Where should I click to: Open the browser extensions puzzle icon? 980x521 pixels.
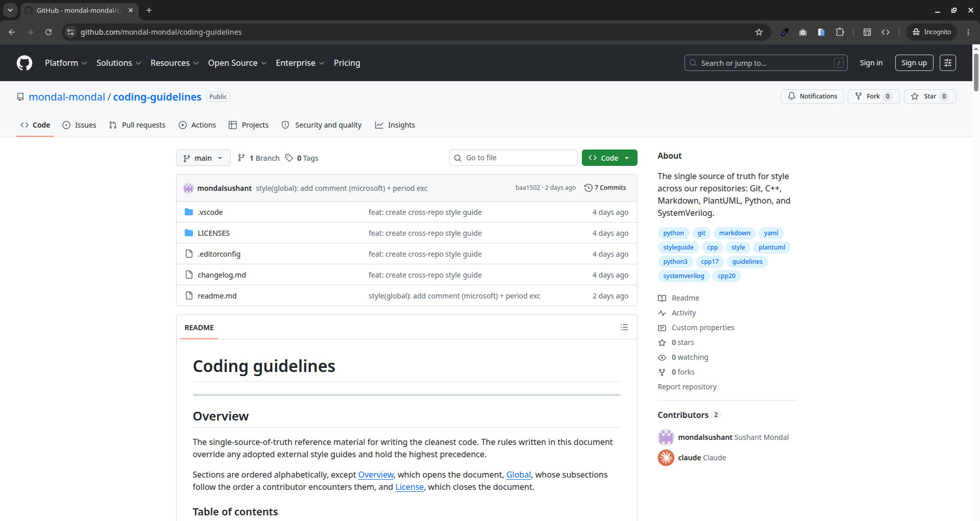pos(840,32)
